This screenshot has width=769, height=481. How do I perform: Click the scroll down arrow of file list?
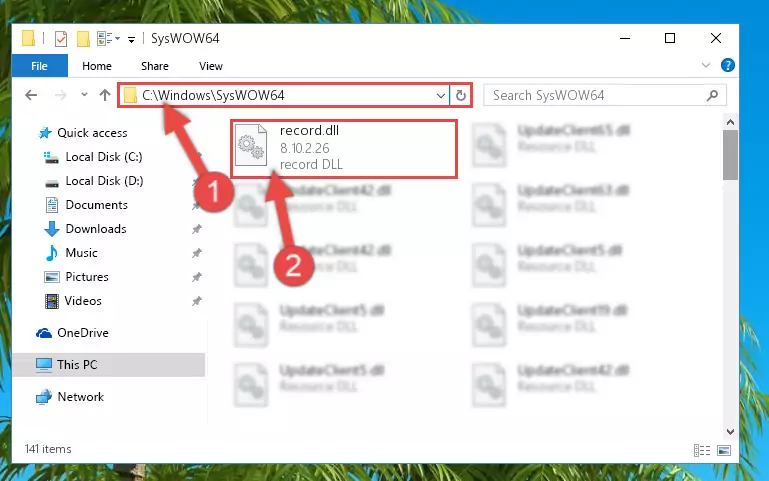coord(730,431)
